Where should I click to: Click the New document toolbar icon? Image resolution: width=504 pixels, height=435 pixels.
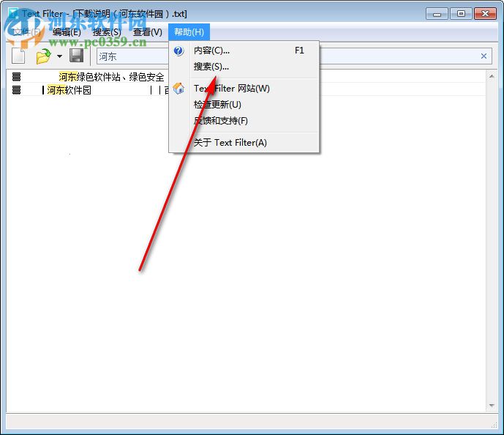click(18, 56)
